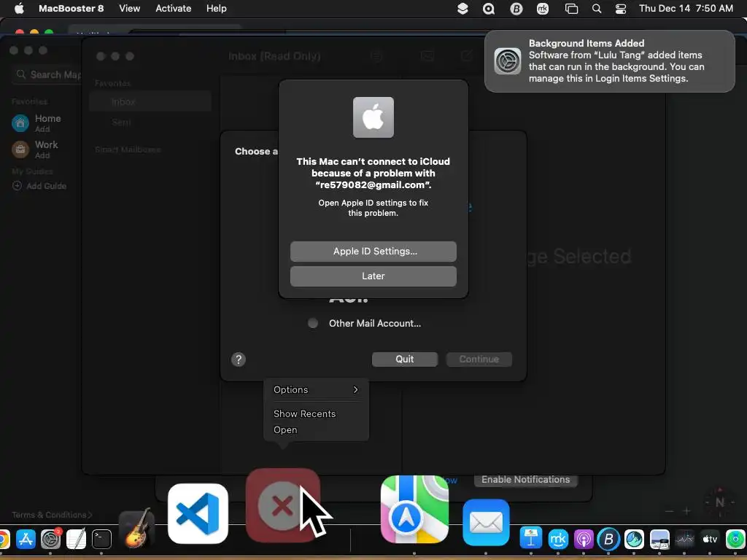Open the MacBooster B menu bar icon
This screenshot has width=747, height=560.
point(516,9)
